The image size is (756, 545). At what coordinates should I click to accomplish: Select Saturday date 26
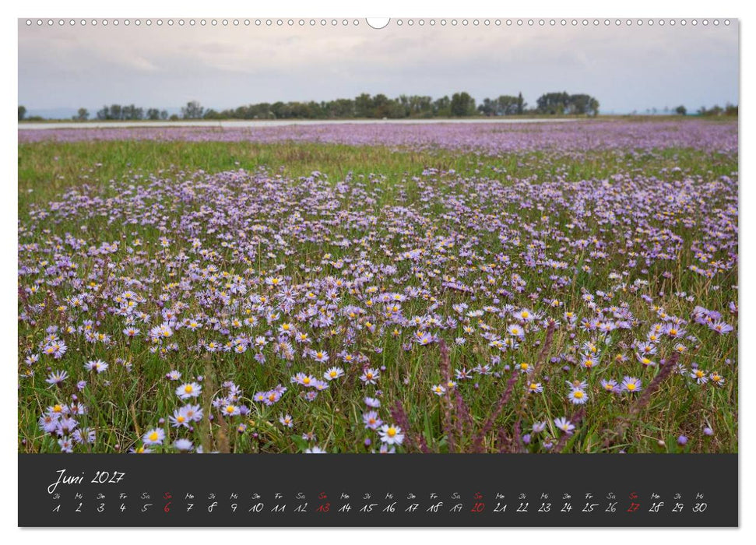[x=611, y=508]
